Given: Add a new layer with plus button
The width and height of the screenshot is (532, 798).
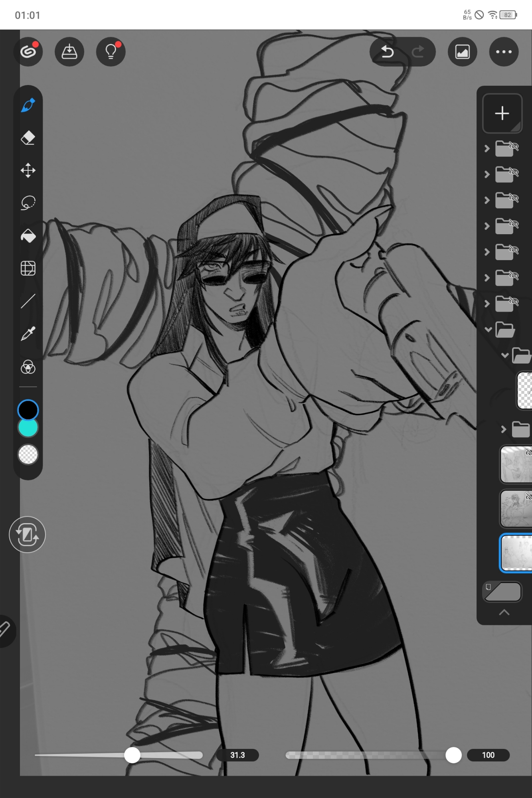Looking at the screenshot, I should point(502,113).
